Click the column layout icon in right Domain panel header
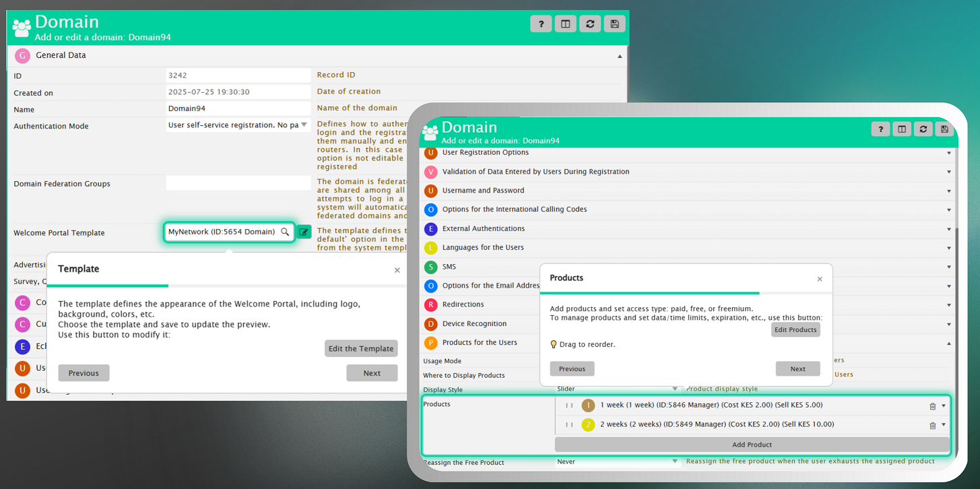This screenshot has width=980, height=489. [x=902, y=129]
